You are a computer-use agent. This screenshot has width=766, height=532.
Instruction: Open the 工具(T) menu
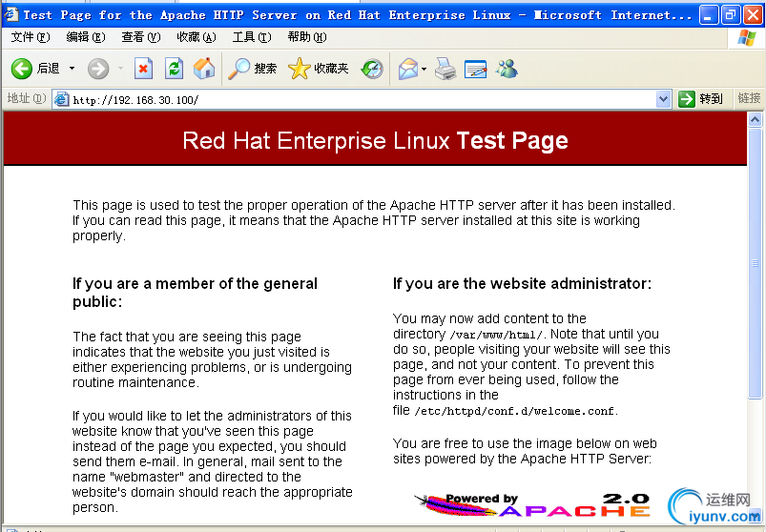252,37
